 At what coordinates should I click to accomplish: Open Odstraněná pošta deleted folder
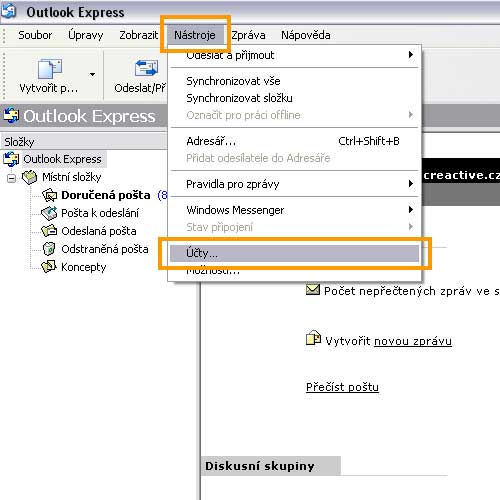(105, 249)
